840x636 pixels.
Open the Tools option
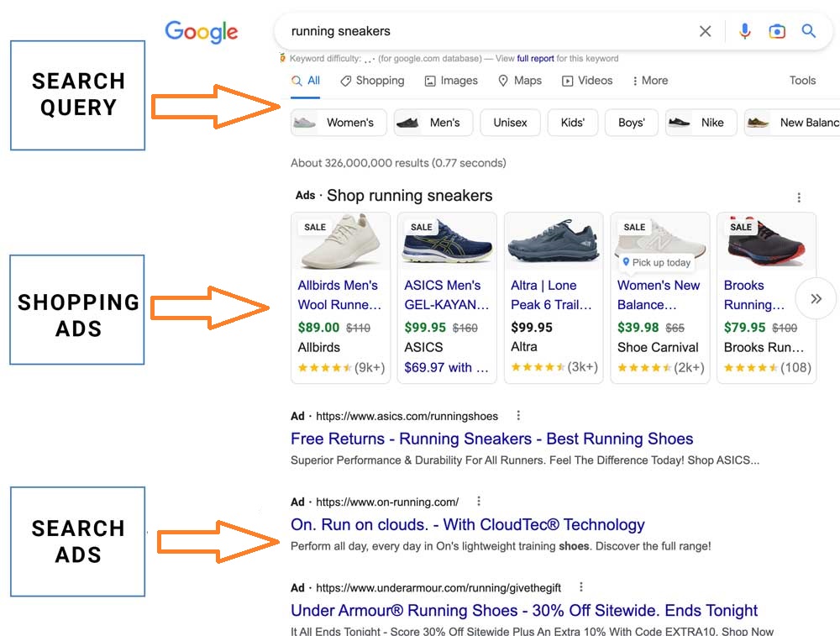[802, 81]
